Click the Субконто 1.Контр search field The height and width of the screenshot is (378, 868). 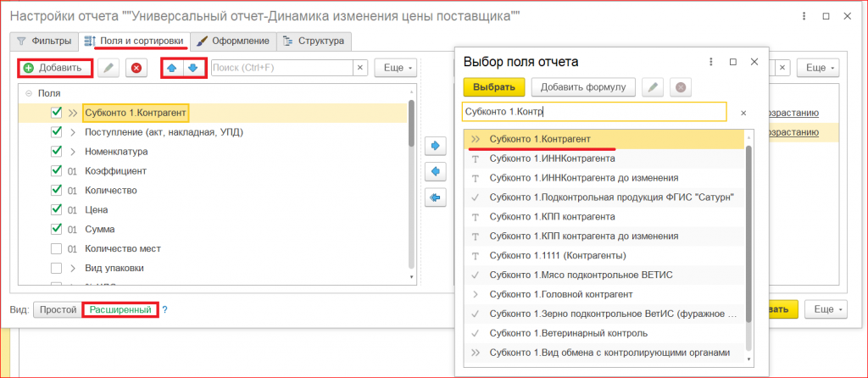coord(594,112)
